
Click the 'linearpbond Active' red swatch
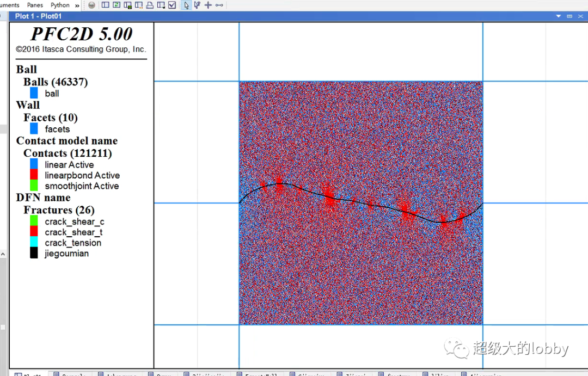(x=34, y=174)
